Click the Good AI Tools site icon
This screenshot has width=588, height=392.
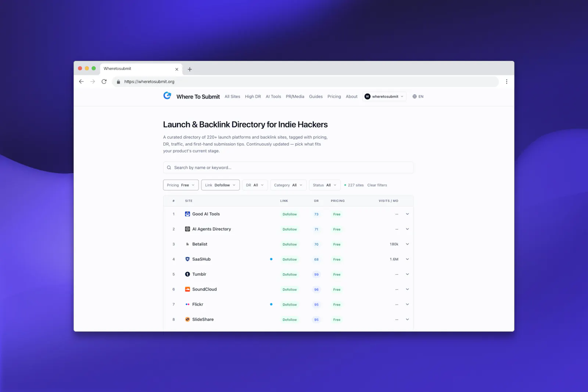click(x=187, y=214)
